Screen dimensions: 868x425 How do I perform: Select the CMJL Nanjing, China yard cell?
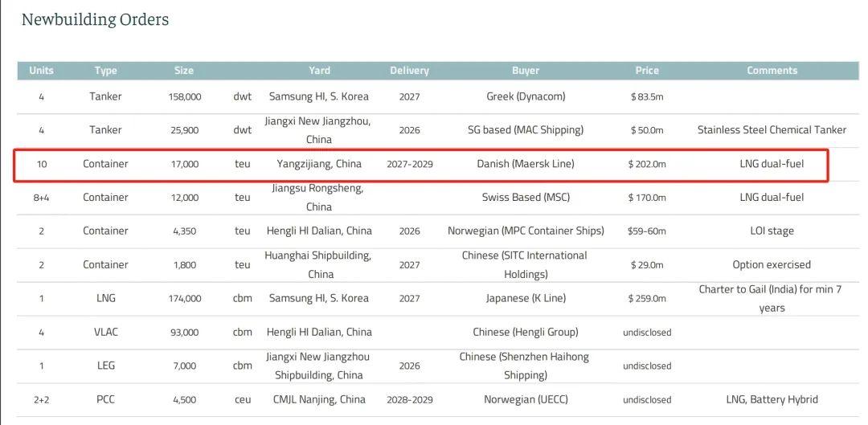[x=319, y=399]
